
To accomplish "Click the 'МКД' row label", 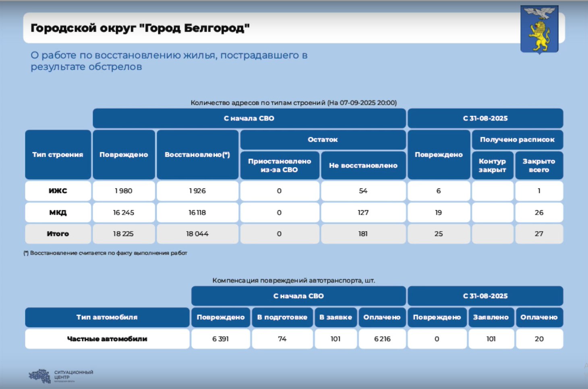I will [58, 212].
